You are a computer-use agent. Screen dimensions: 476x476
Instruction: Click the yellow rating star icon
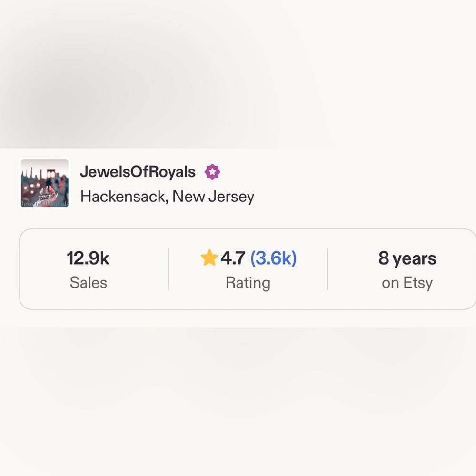click(x=209, y=258)
